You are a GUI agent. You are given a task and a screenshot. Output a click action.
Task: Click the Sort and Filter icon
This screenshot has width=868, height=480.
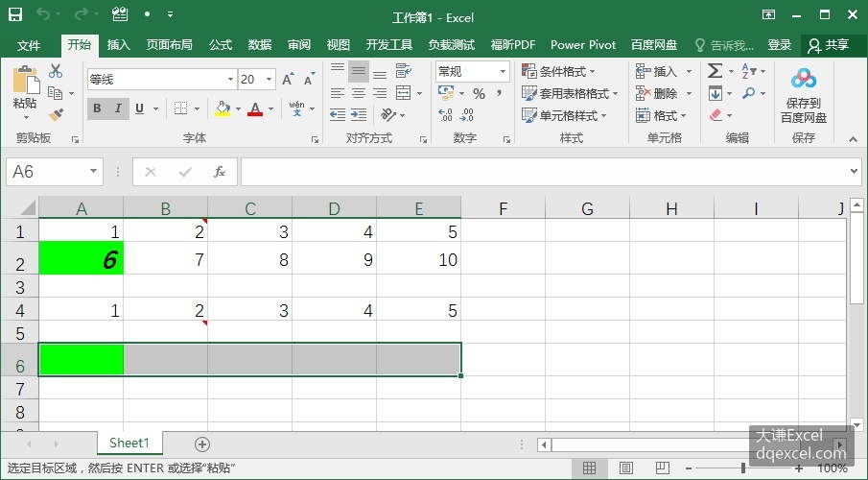pyautogui.click(x=748, y=71)
